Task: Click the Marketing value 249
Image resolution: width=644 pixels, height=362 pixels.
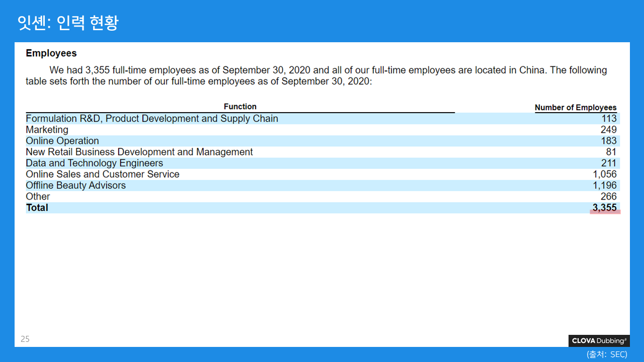Action: [609, 130]
